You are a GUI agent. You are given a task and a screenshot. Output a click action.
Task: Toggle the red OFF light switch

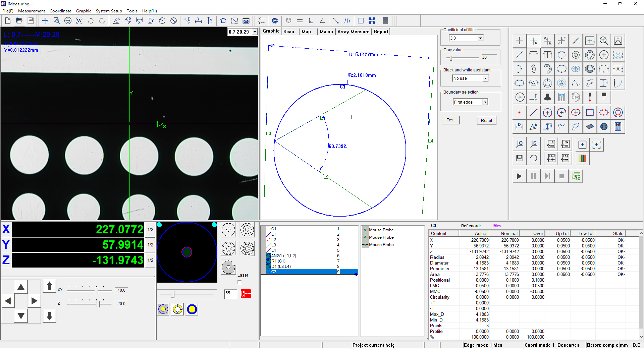point(246,294)
